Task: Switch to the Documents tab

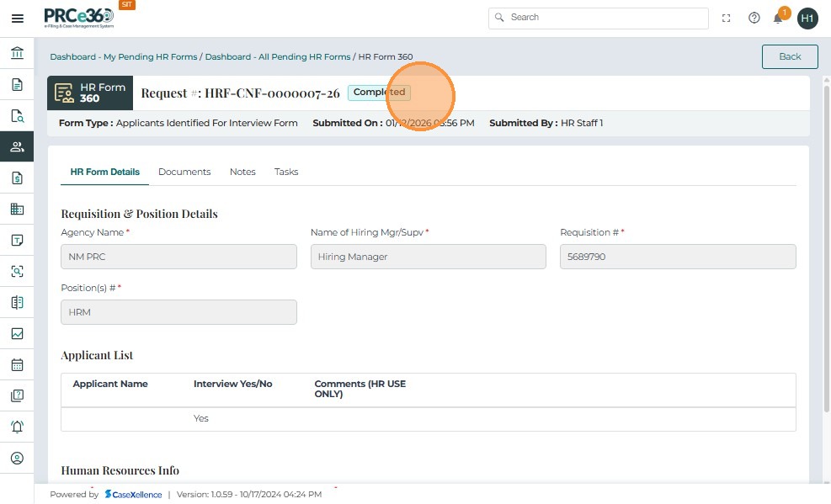Action: (x=184, y=172)
